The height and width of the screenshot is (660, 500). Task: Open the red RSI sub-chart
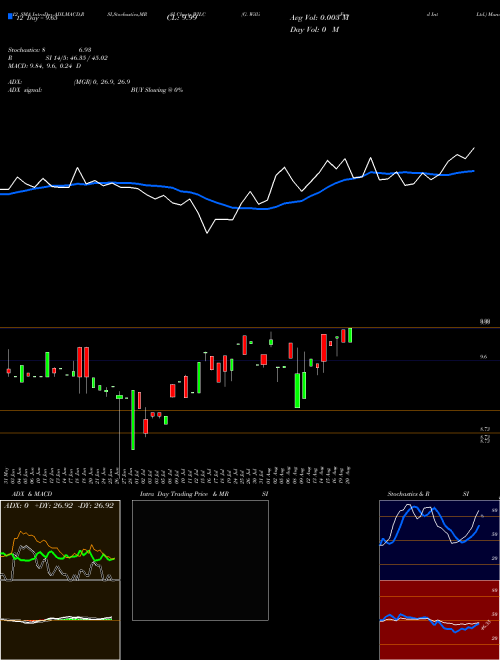click(x=439, y=620)
